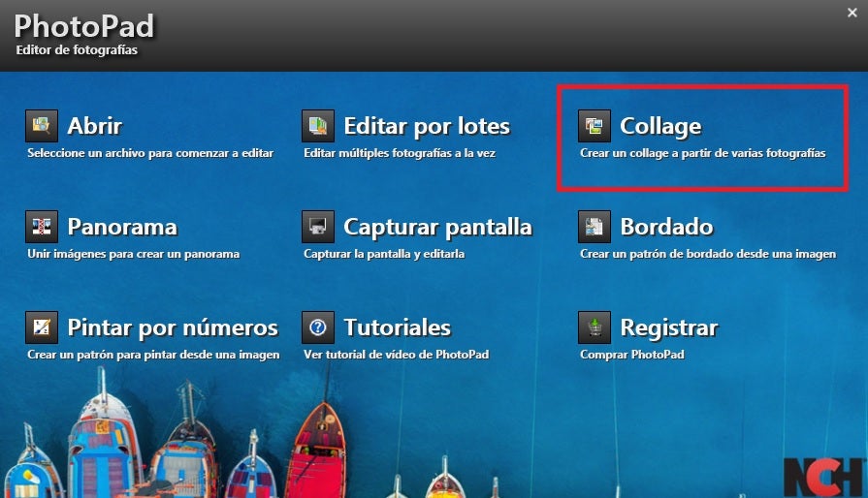Click the Abrir open-file icon
This screenshot has width=868, height=498.
(42, 126)
